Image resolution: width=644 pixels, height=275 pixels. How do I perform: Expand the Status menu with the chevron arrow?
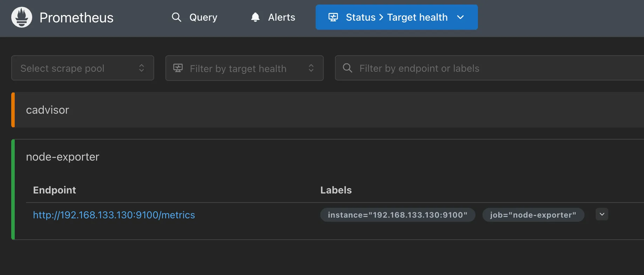point(460,17)
